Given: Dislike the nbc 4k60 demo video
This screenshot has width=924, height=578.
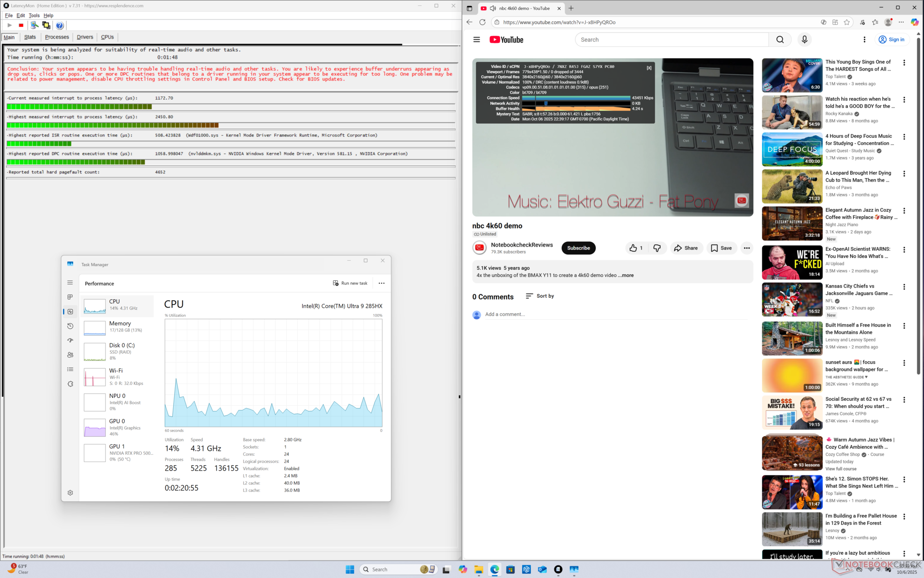Looking at the screenshot, I should pos(657,248).
